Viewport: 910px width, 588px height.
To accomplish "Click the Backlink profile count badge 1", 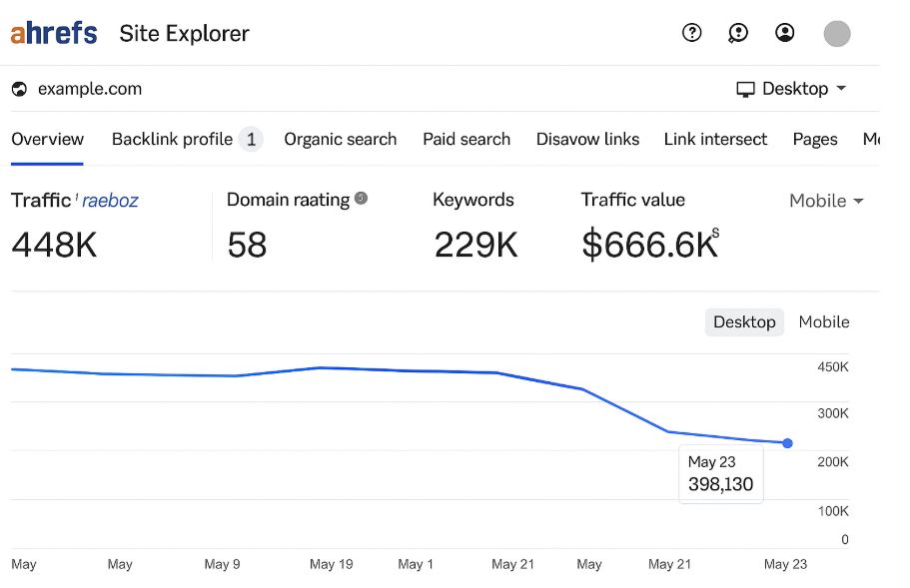I will pos(251,139).
